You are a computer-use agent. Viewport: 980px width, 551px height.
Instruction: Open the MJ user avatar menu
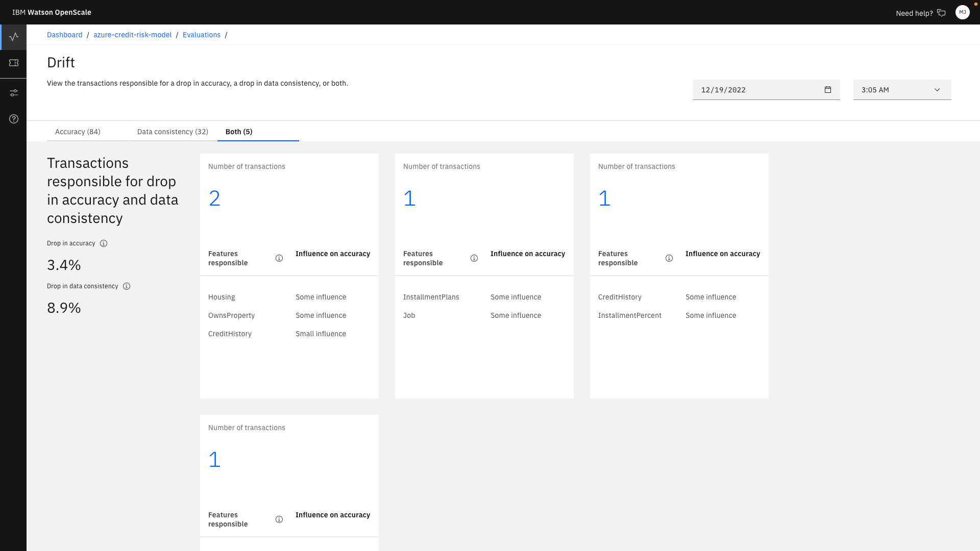point(962,12)
